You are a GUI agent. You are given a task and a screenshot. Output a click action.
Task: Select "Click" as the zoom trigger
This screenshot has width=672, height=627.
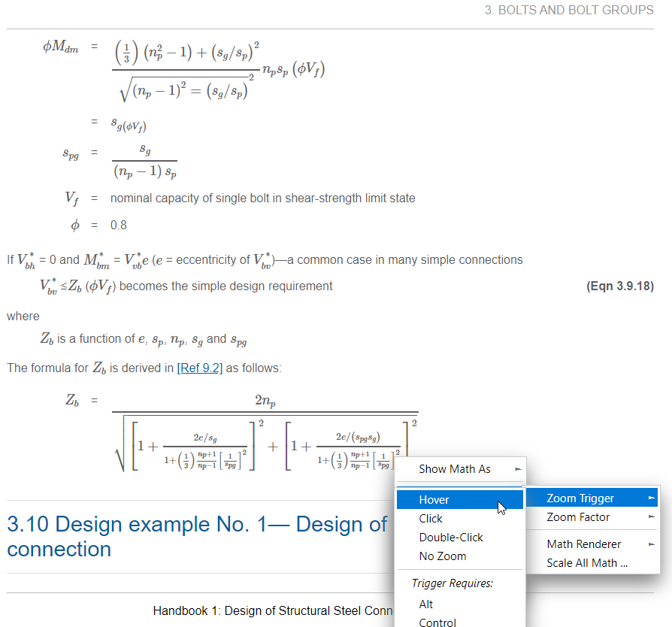pyautogui.click(x=429, y=518)
